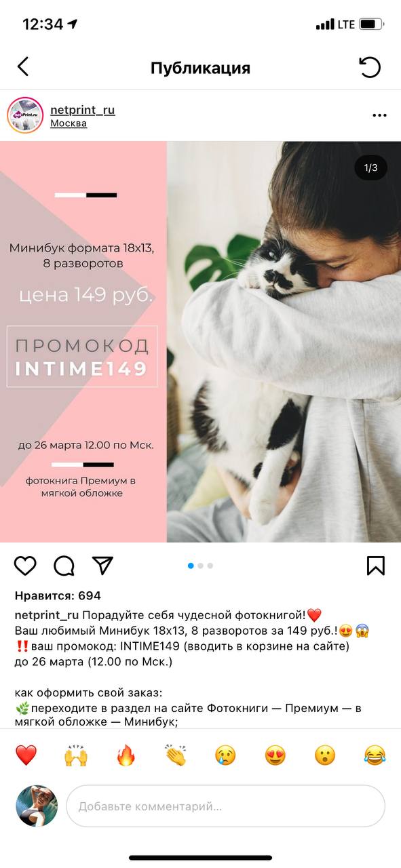Tap the back arrow in the header

tap(23, 66)
